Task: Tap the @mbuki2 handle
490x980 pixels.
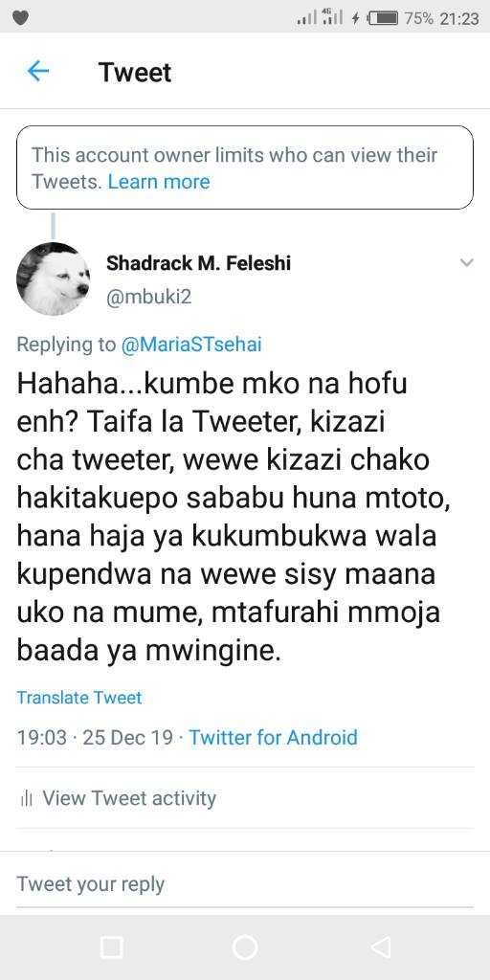Action: coord(148,297)
